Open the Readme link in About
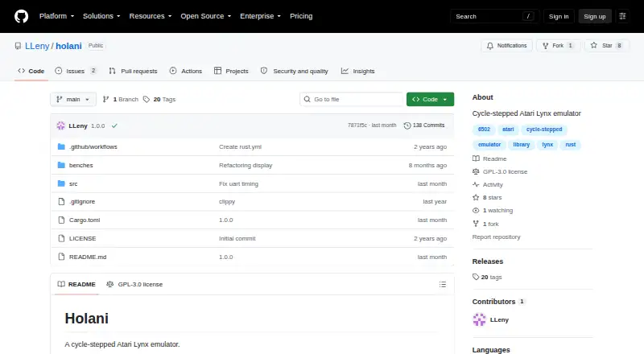 pos(489,158)
